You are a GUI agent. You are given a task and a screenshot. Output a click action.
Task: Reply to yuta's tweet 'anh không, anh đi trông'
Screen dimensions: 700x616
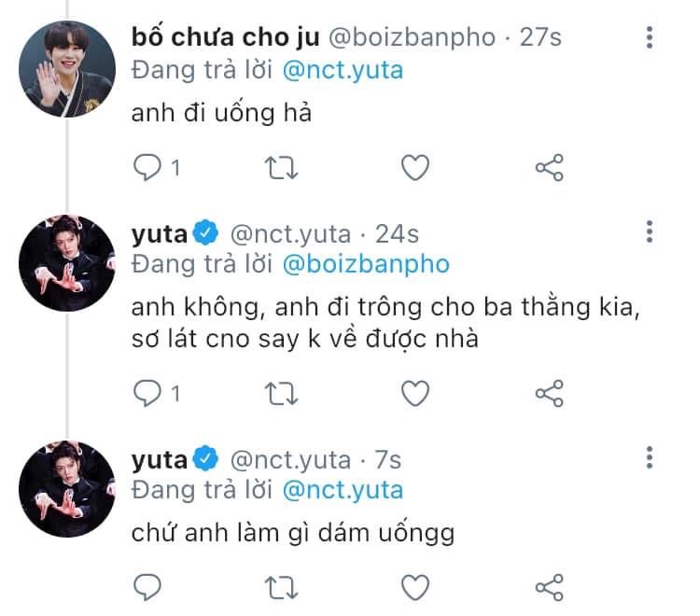click(x=147, y=393)
